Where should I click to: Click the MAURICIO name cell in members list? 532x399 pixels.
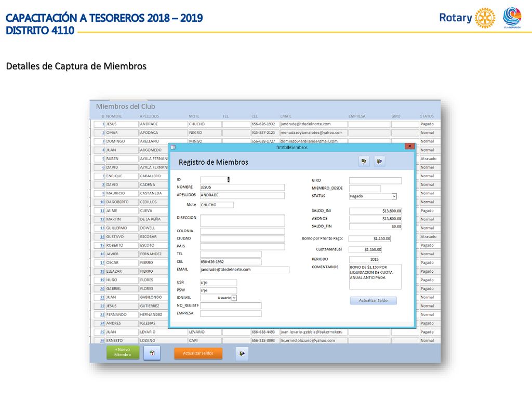pyautogui.click(x=122, y=193)
